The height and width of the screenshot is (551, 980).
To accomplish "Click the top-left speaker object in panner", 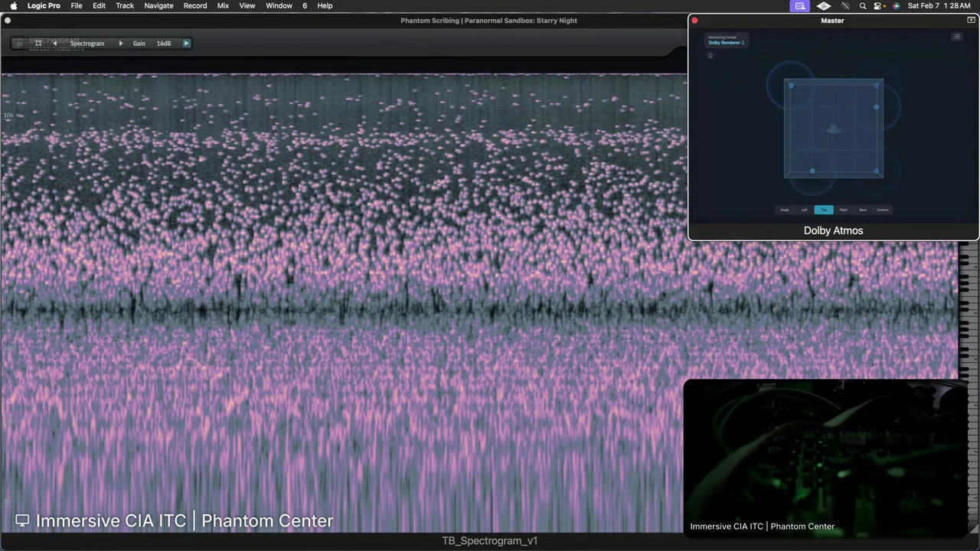I will pyautogui.click(x=791, y=86).
